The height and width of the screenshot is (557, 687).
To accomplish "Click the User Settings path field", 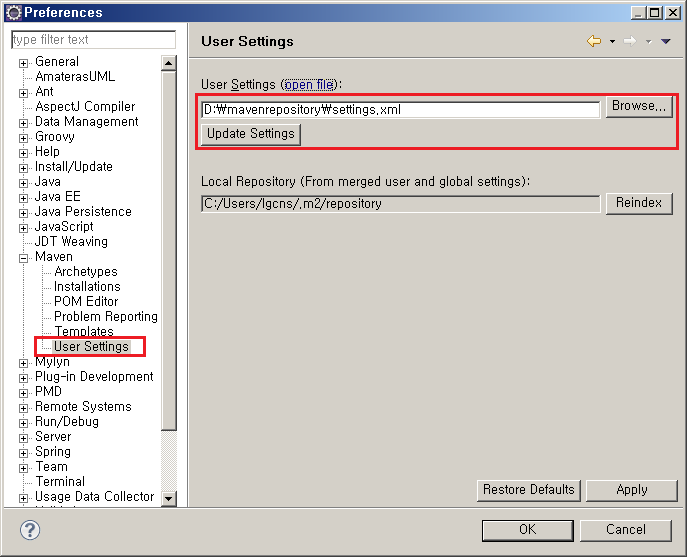I will click(x=400, y=109).
